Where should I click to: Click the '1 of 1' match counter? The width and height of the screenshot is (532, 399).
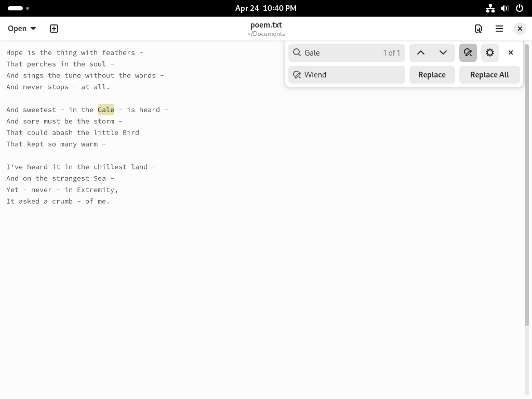(x=392, y=52)
